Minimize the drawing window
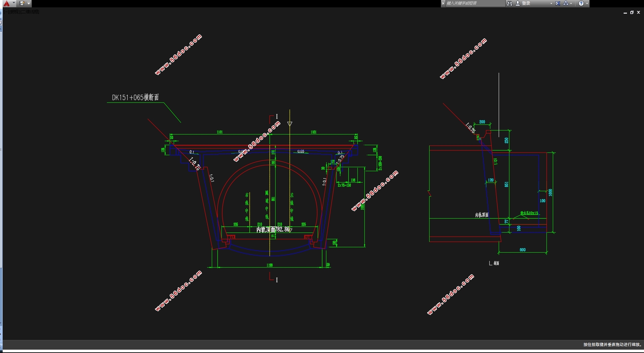The height and width of the screenshot is (353, 644). coord(625,12)
